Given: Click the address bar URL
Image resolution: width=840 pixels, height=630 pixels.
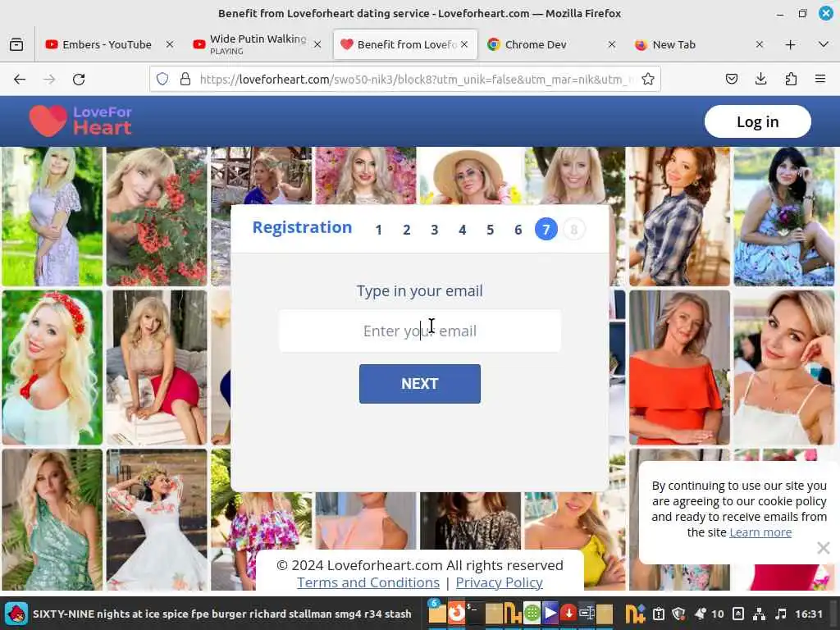Looking at the screenshot, I should (416, 80).
